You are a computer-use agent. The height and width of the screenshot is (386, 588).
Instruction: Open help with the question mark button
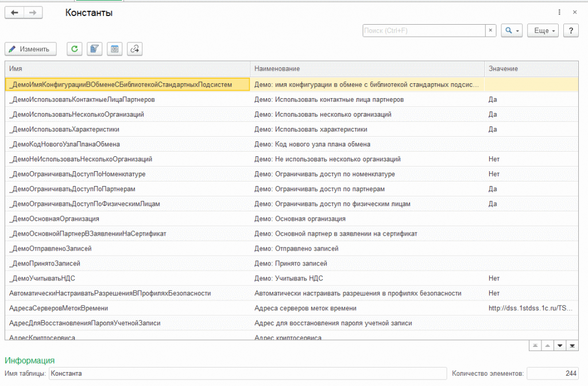(x=571, y=30)
